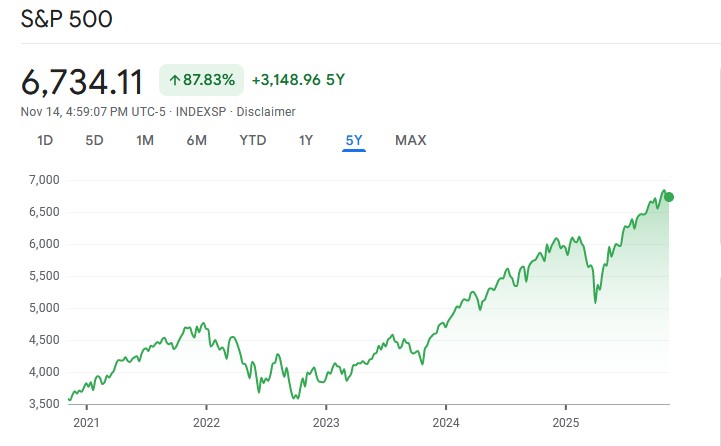Viewport: 721px width, 446px height.
Task: Click the 6,734.11 index price
Action: [82, 80]
